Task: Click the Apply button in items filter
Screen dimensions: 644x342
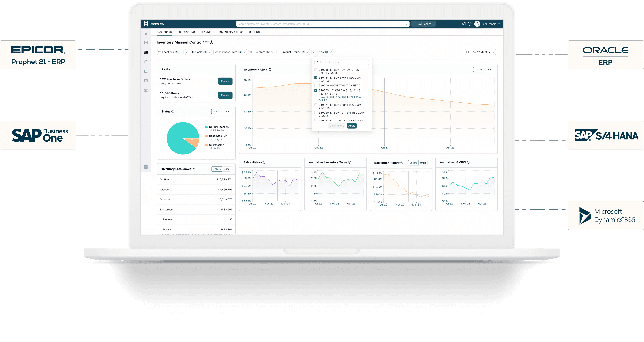Action: pyautogui.click(x=352, y=125)
